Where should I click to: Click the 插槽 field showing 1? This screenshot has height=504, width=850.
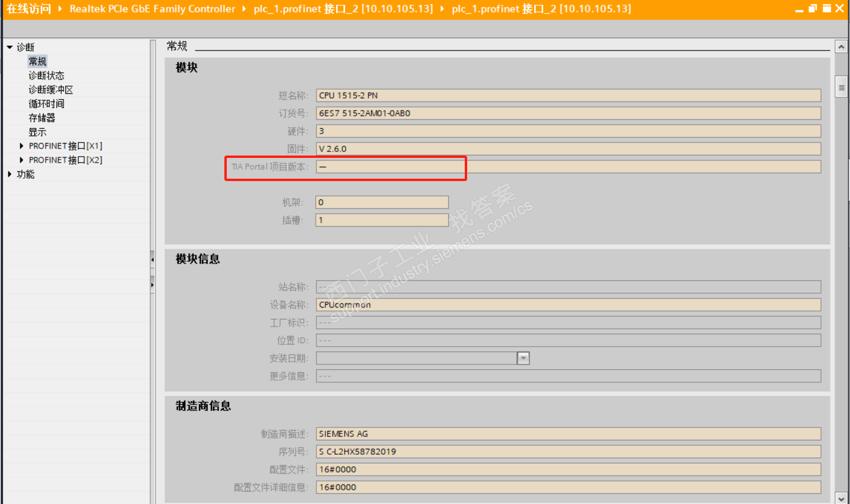tap(382, 220)
